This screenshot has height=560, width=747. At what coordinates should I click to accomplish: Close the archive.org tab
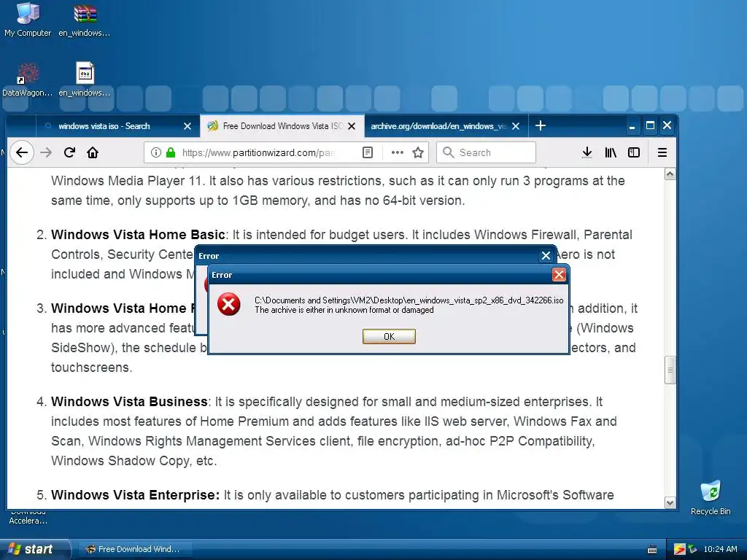click(x=516, y=126)
